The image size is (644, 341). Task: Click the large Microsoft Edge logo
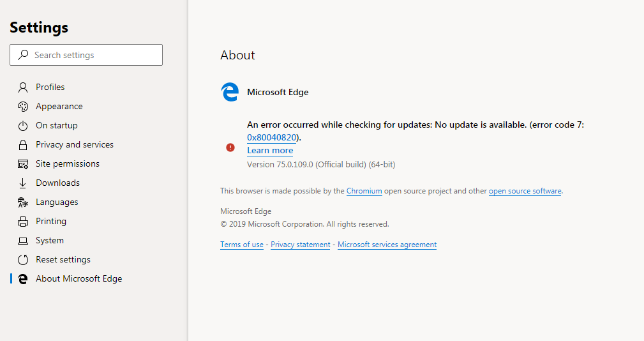pyautogui.click(x=230, y=92)
